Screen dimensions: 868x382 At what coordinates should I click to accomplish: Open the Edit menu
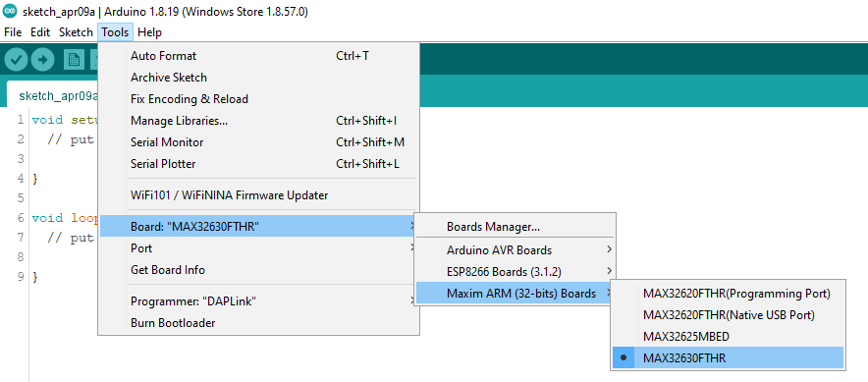pos(40,32)
